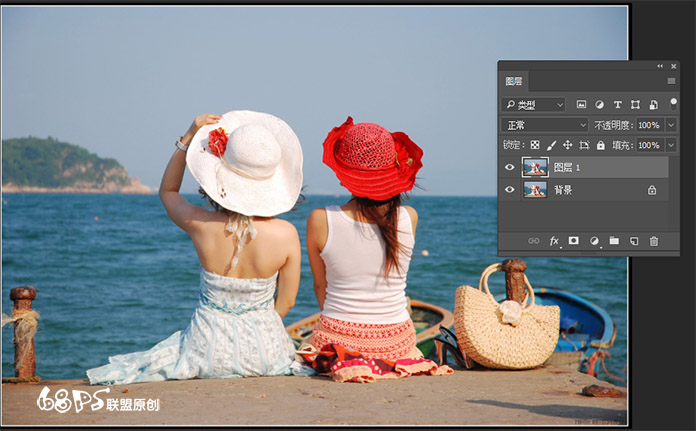Expand the 不透明度 opacity slider arrow

coord(670,125)
